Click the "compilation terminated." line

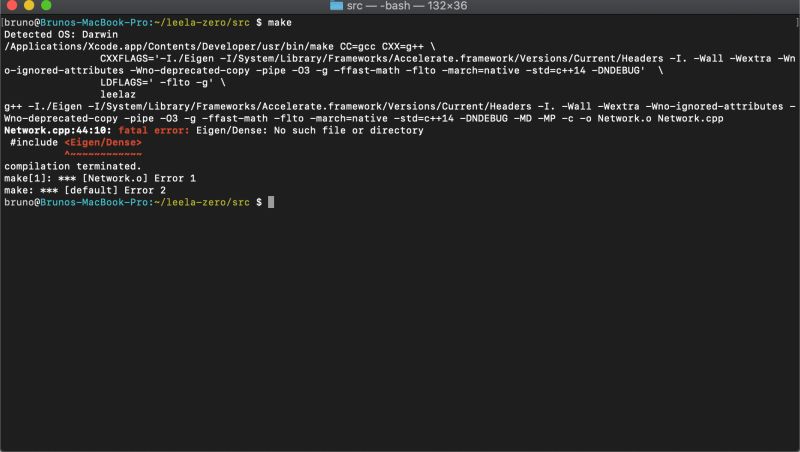(72, 166)
